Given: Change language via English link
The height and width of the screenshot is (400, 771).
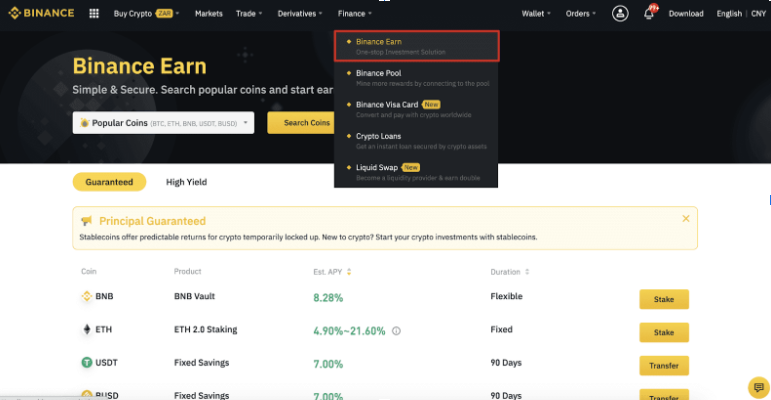Looking at the screenshot, I should tap(729, 13).
